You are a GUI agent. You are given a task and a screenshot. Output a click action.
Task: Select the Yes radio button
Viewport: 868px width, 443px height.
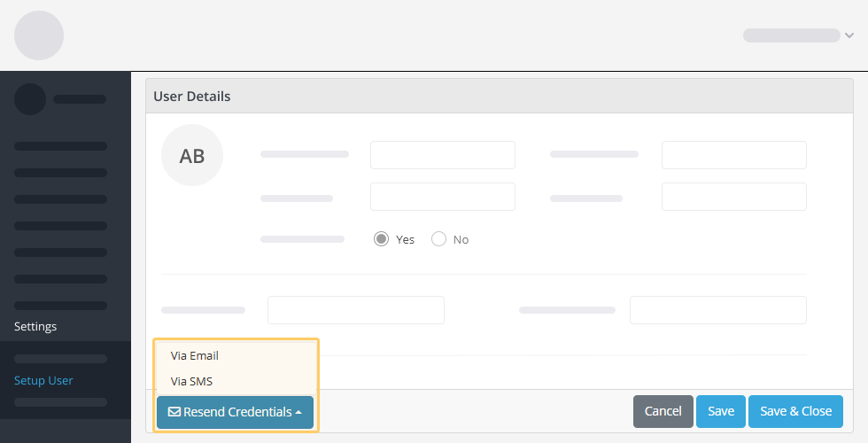coord(381,239)
